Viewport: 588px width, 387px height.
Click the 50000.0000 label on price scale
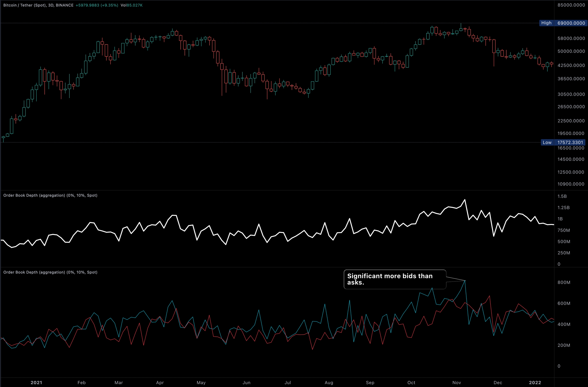571,51
